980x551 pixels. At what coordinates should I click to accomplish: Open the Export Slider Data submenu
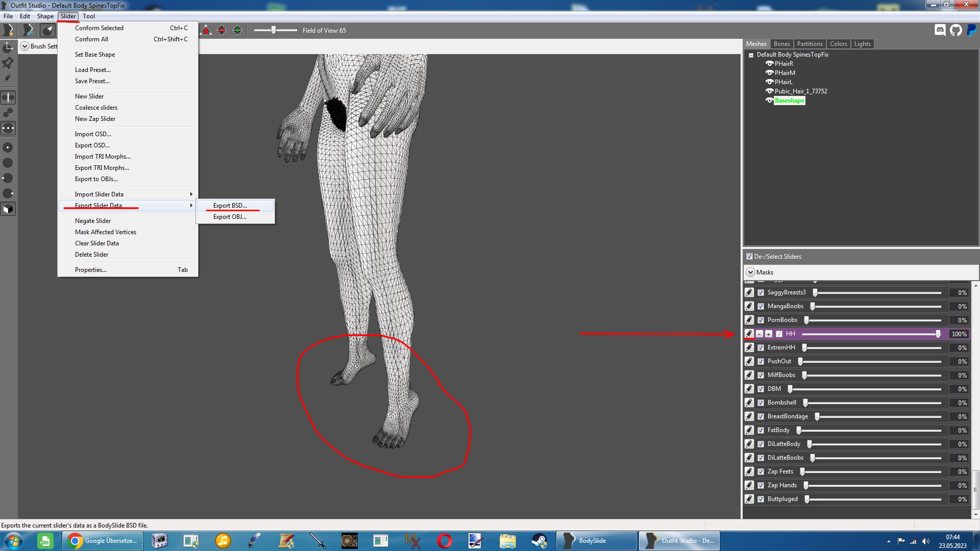(x=128, y=206)
